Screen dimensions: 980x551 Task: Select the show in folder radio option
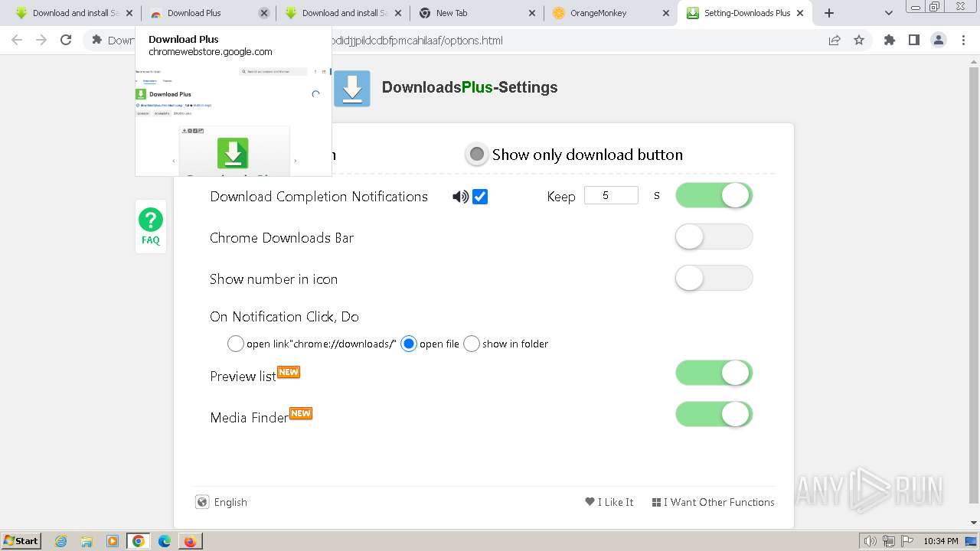tap(472, 344)
